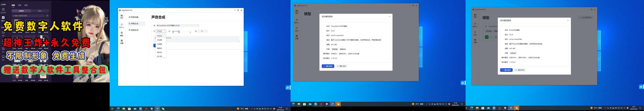Image resolution: width=644 pixels, height=111 pixels.
Task: Expand the CoyVoice-M300模型 v0.2.0 dropdown
Action: tap(178, 26)
